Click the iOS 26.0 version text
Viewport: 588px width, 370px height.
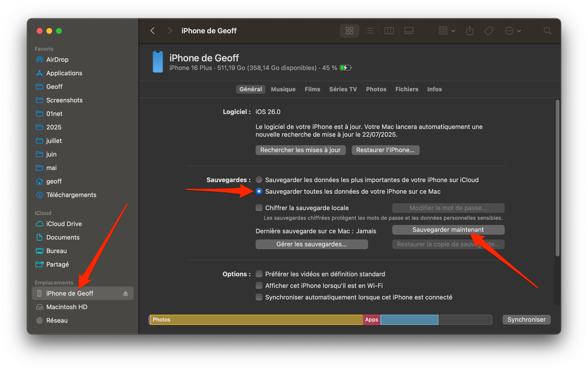point(268,112)
